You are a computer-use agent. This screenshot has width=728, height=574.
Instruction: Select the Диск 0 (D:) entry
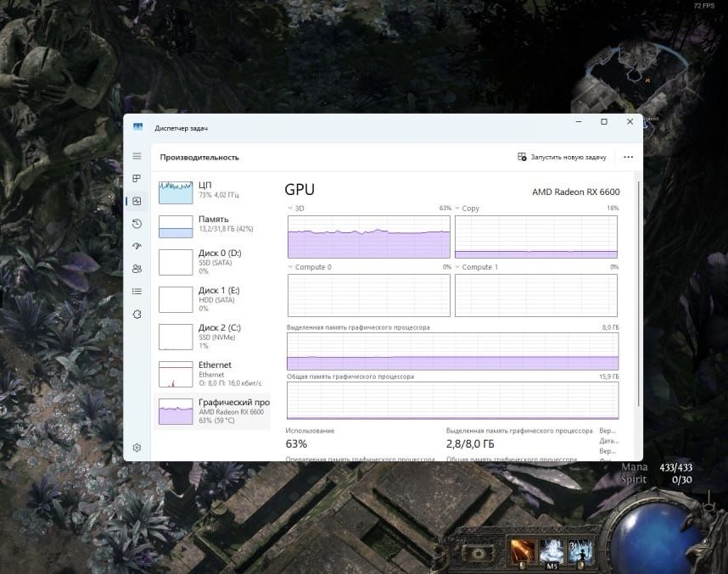[x=212, y=262]
